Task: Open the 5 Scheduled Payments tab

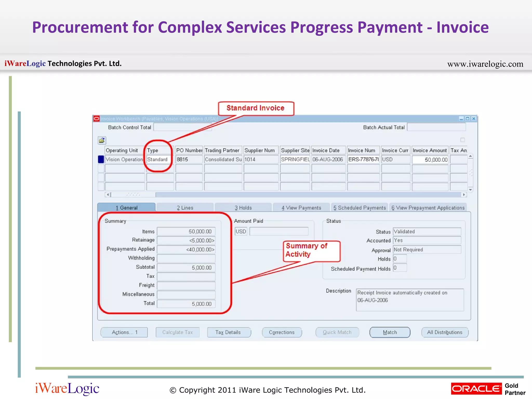Action: click(360, 208)
